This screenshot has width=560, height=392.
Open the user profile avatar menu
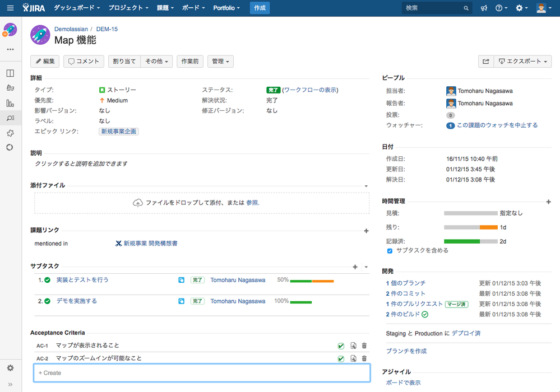click(x=544, y=8)
